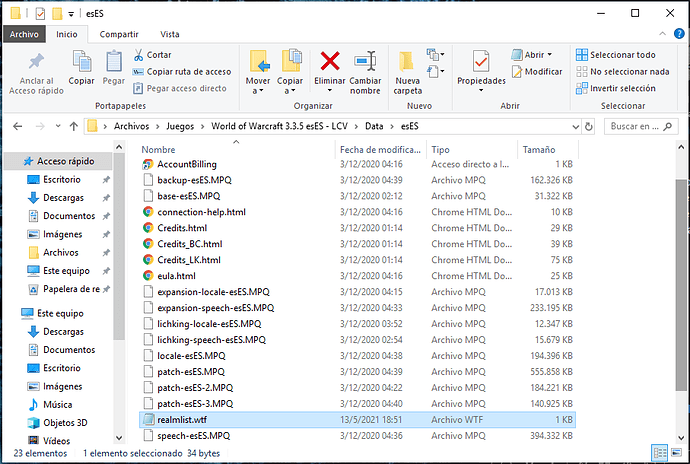Screen dimensions: 690x464
Task: Open Nuevo elemento dropdown in Nuevo group
Action: (435, 55)
